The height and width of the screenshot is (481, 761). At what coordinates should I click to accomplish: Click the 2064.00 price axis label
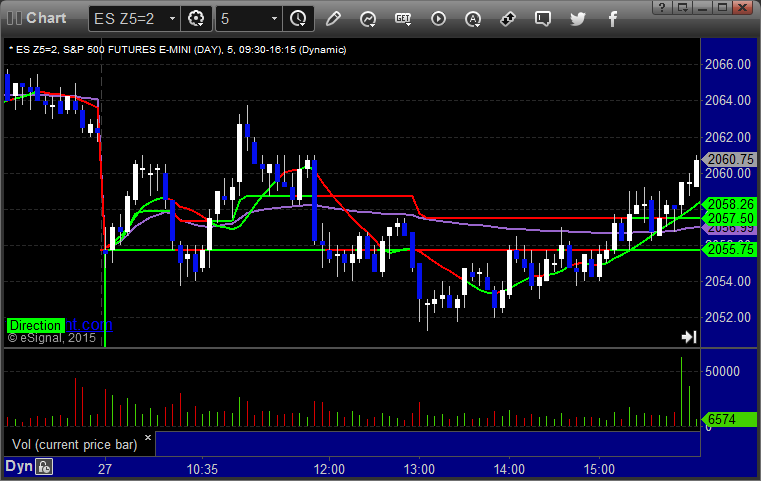click(x=728, y=100)
